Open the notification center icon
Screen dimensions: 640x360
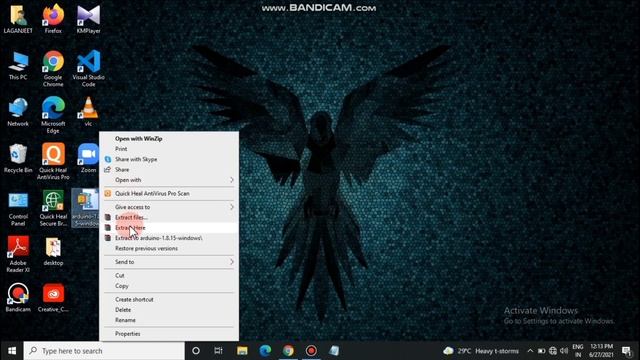[627, 351]
